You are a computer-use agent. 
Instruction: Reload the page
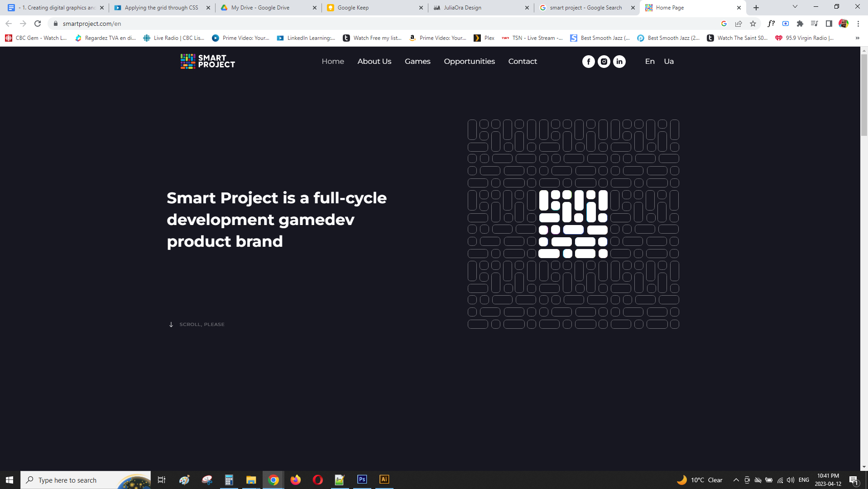[38, 24]
